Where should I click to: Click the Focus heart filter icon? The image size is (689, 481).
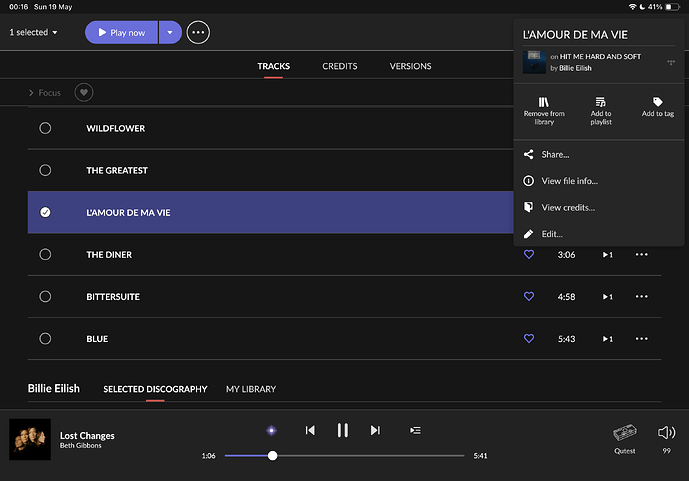[x=84, y=93]
